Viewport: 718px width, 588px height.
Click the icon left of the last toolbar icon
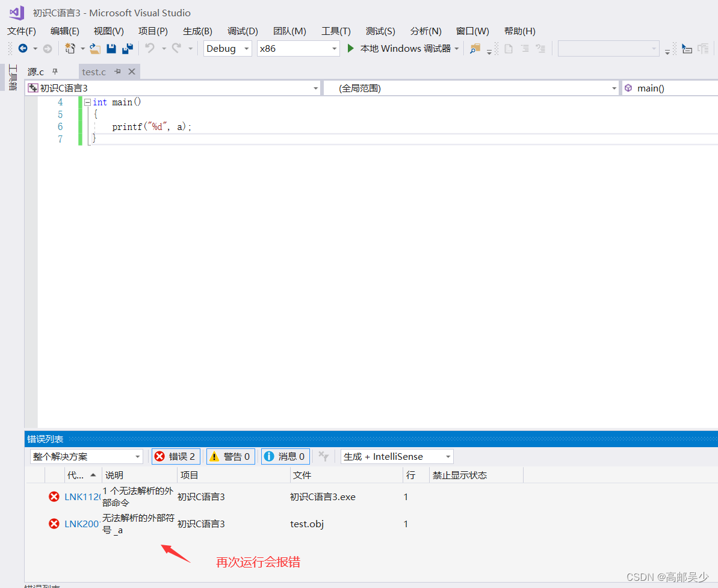(687, 48)
